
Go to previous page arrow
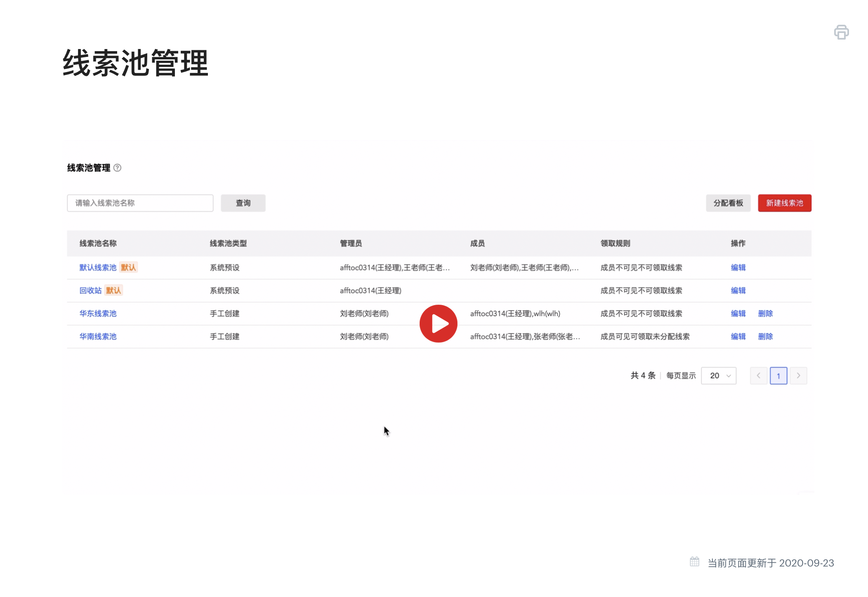pos(758,376)
